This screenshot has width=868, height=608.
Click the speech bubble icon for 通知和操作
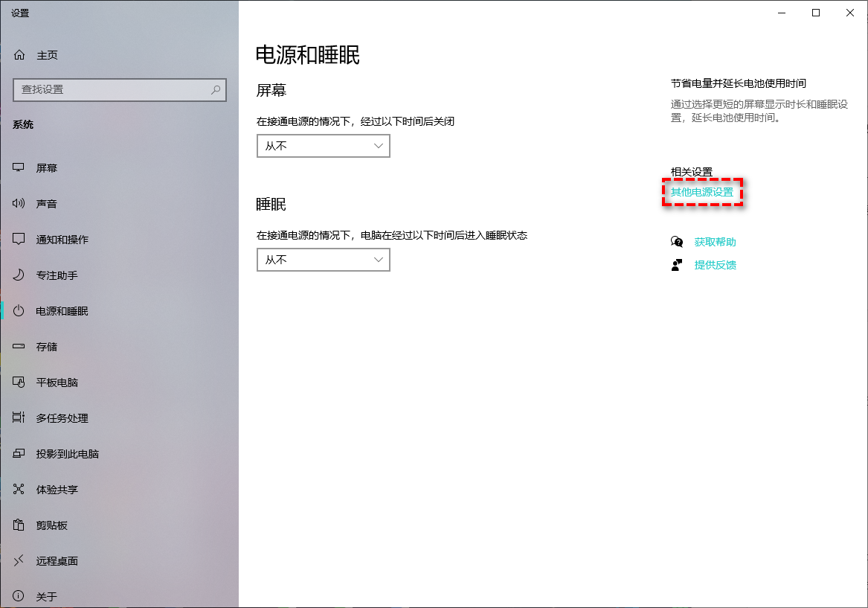pyautogui.click(x=19, y=239)
